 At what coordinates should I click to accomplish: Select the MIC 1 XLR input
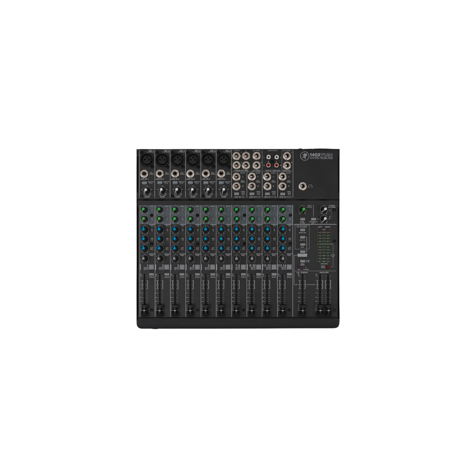point(148,159)
